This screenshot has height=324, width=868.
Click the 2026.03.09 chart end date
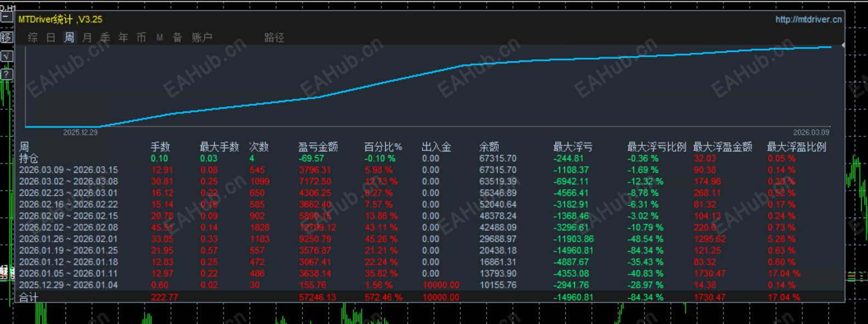click(811, 132)
